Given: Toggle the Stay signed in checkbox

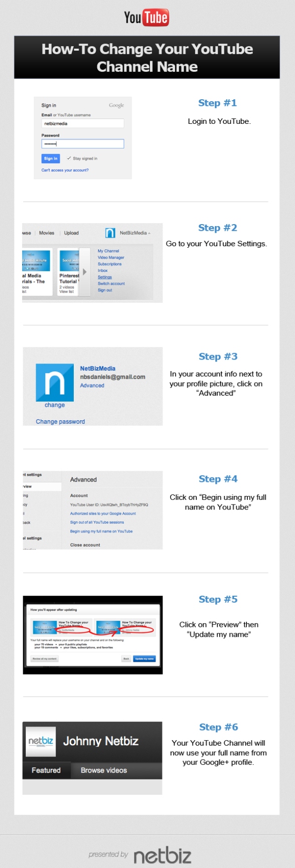Looking at the screenshot, I should (x=69, y=158).
